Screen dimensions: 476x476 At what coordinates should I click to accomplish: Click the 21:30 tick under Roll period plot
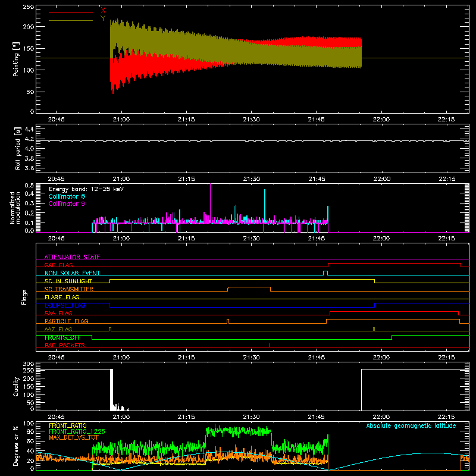tap(251, 179)
